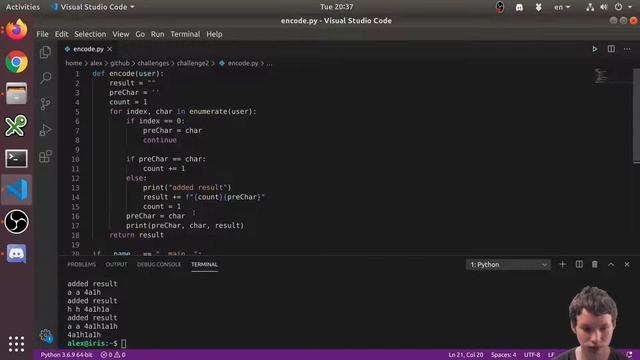
Task: Show Applications grid in dock
Action: [16, 344]
